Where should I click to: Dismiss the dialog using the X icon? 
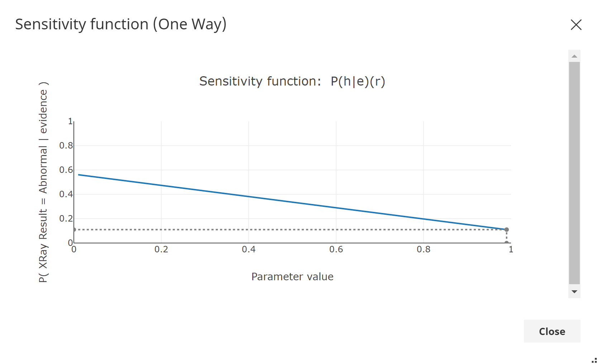click(x=576, y=25)
